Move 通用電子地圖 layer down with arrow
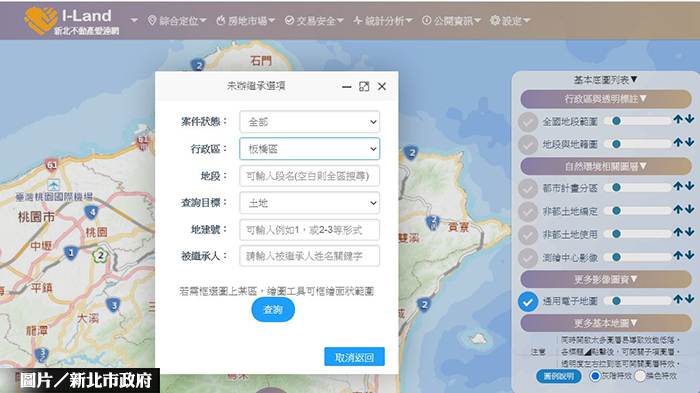Screen dimensions: 700x393 [690, 299]
